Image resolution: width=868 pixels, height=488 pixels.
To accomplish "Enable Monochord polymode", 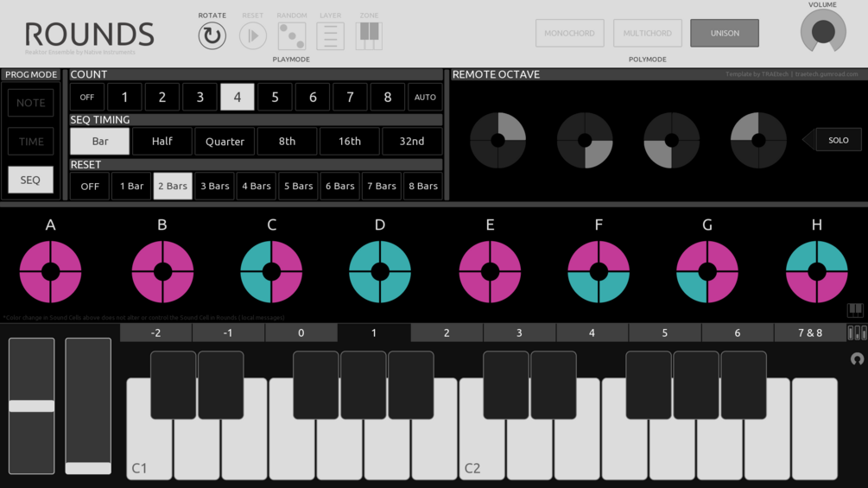I will (x=570, y=33).
